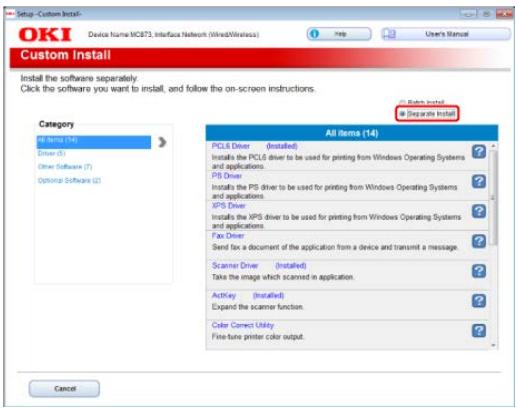Open help for Color Correct Utility

point(479,330)
